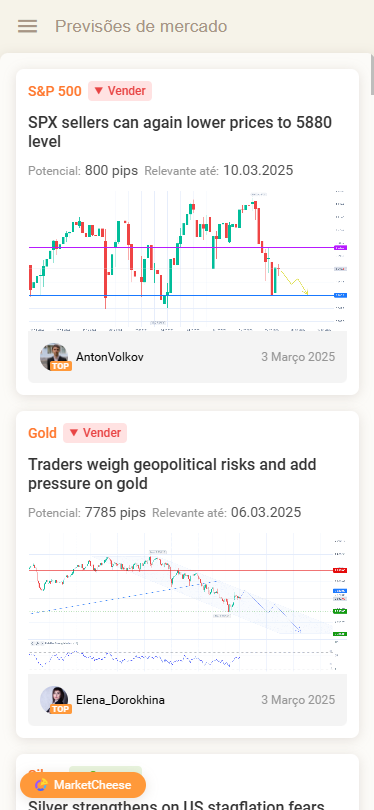Click AntonVolkov's profile avatar
This screenshot has width=374, height=810.
click(54, 356)
